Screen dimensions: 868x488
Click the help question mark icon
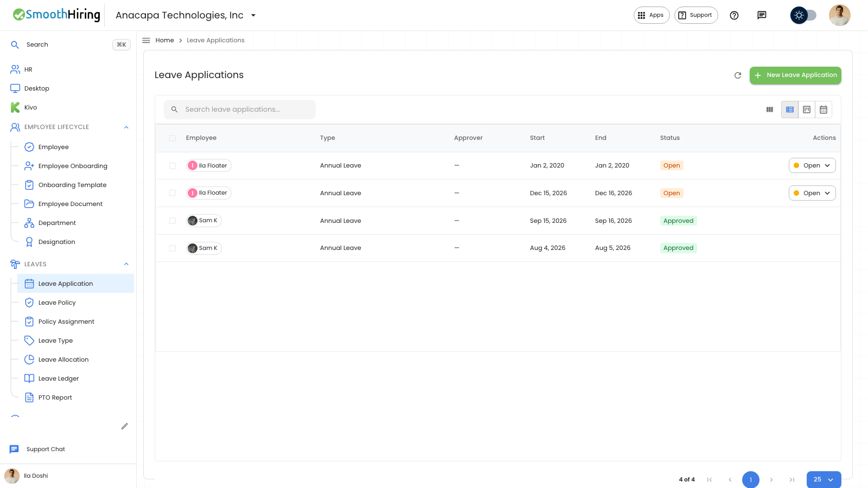click(734, 15)
